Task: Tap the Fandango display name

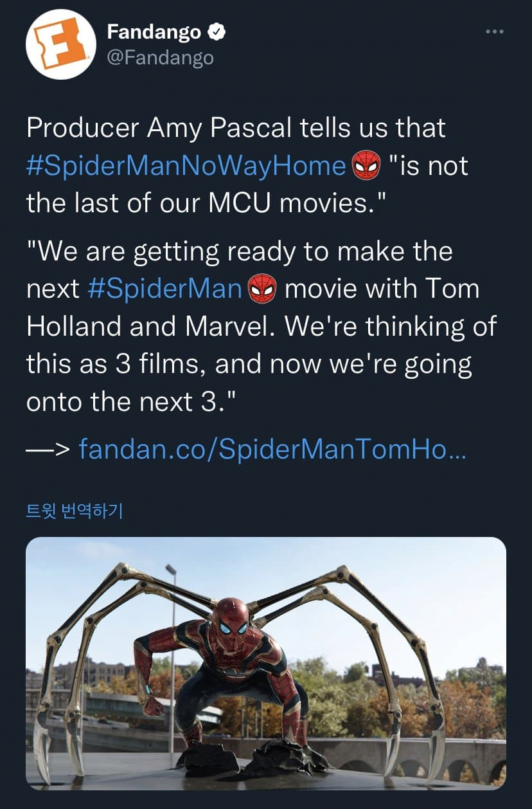Action: [x=154, y=31]
